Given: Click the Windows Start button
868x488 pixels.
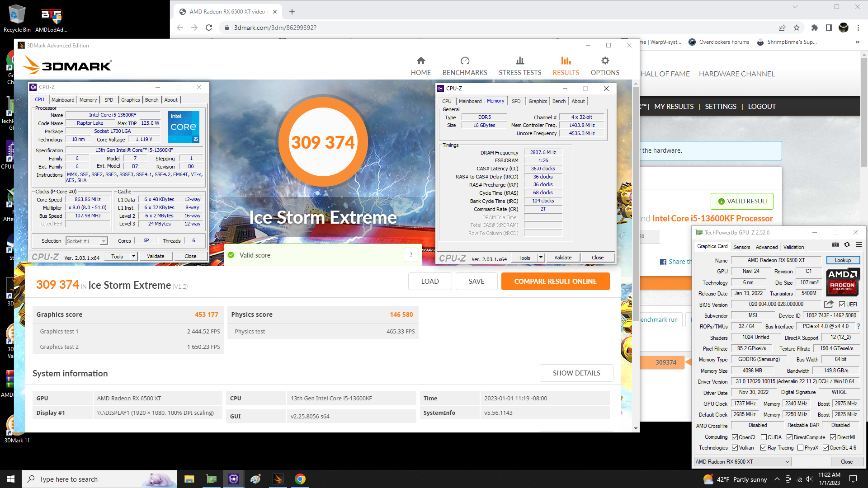Looking at the screenshot, I should (11, 479).
